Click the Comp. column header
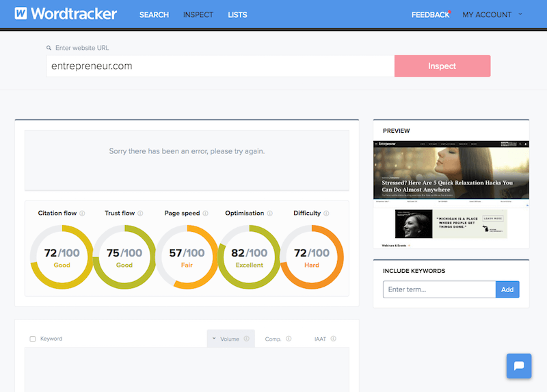The image size is (547, 392). [x=273, y=339]
